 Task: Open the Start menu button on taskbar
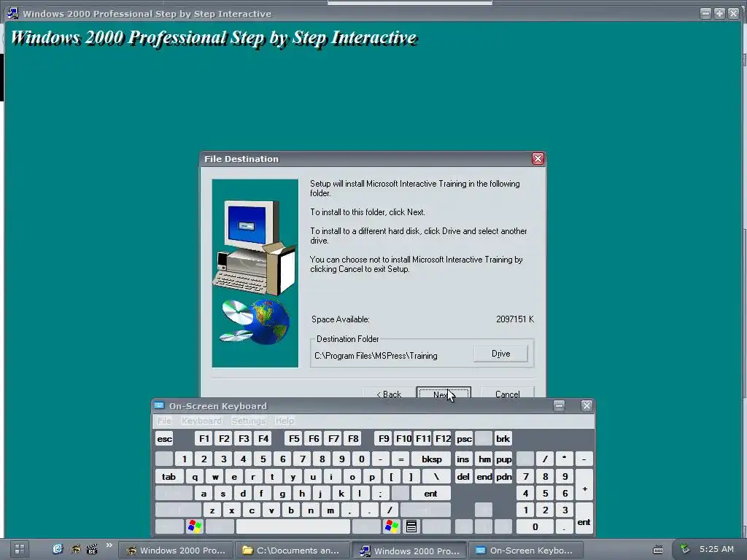[x=19, y=549]
